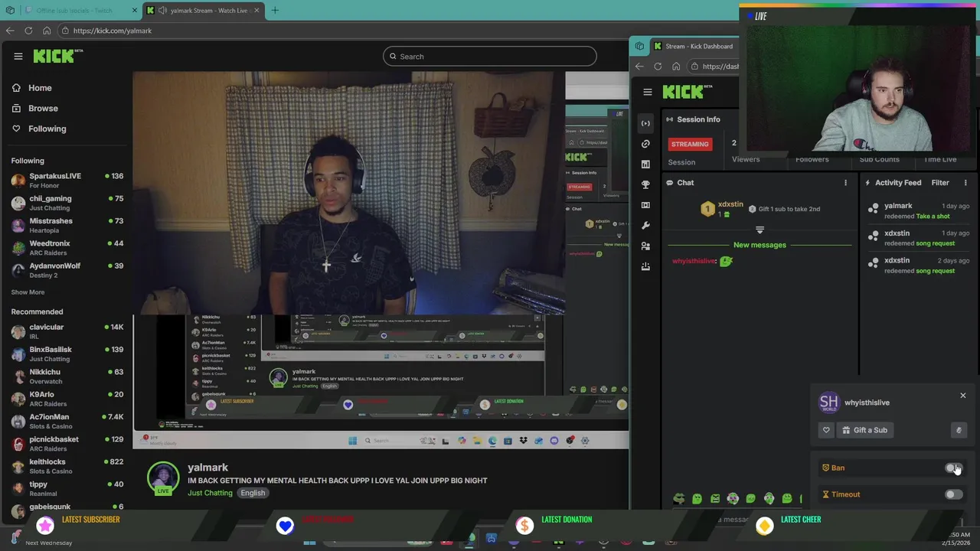This screenshot has width=980, height=551.
Task: Click the English language tag
Action: click(253, 493)
